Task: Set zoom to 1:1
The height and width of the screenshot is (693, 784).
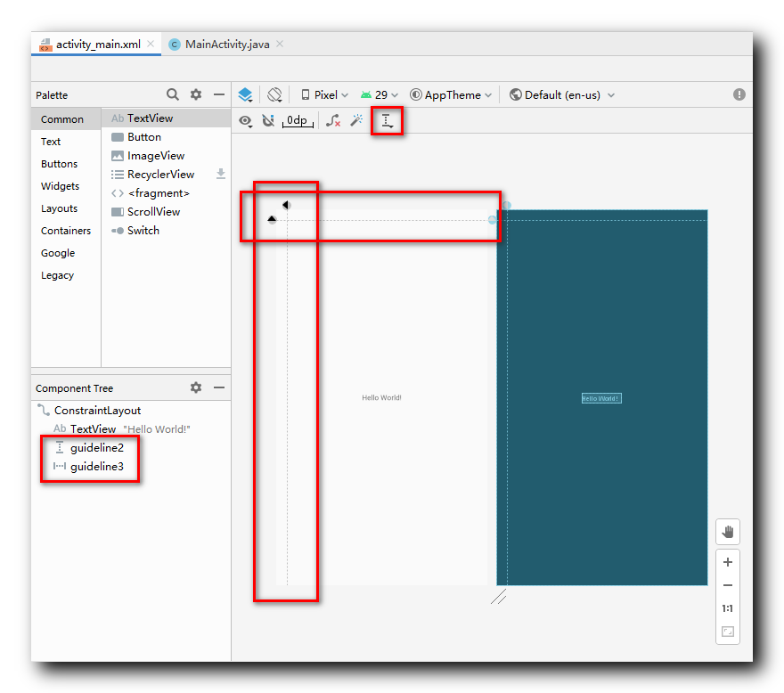Action: coord(728,608)
